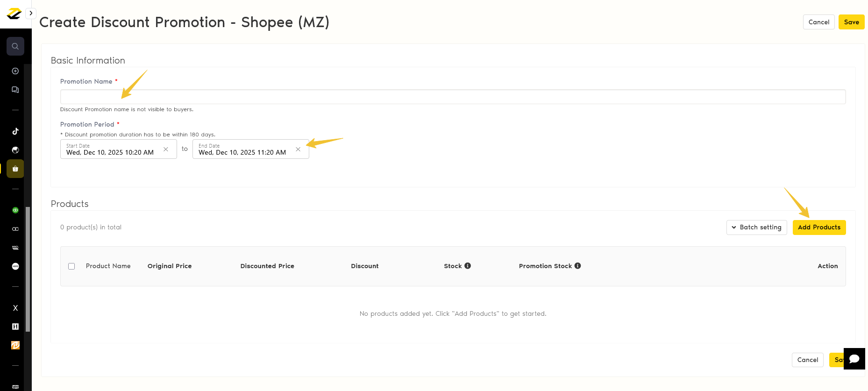Open the Start Date picker

119,149
